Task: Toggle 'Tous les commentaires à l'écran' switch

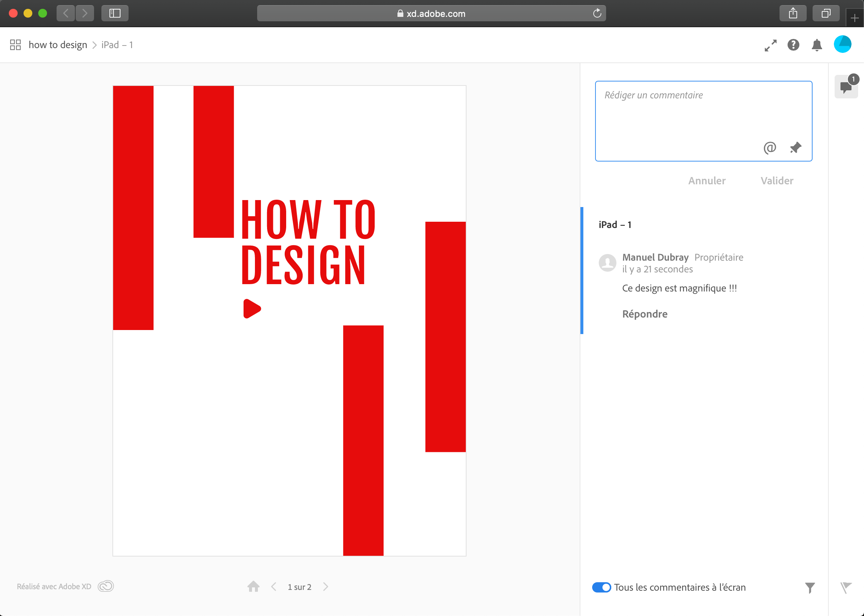Action: click(601, 587)
